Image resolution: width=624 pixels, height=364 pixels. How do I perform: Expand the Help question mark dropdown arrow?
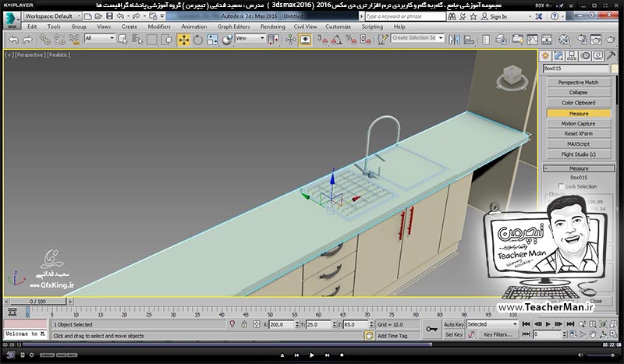click(x=562, y=16)
